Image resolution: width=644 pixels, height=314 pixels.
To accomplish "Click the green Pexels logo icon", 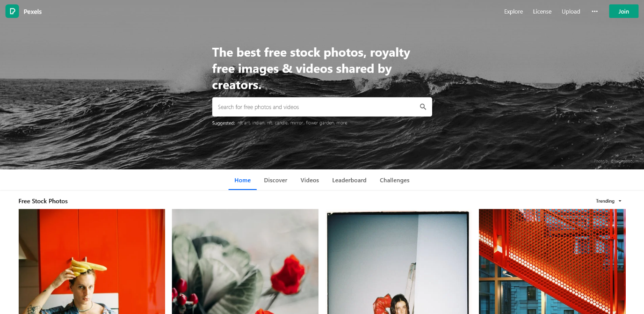I will pyautogui.click(x=12, y=11).
